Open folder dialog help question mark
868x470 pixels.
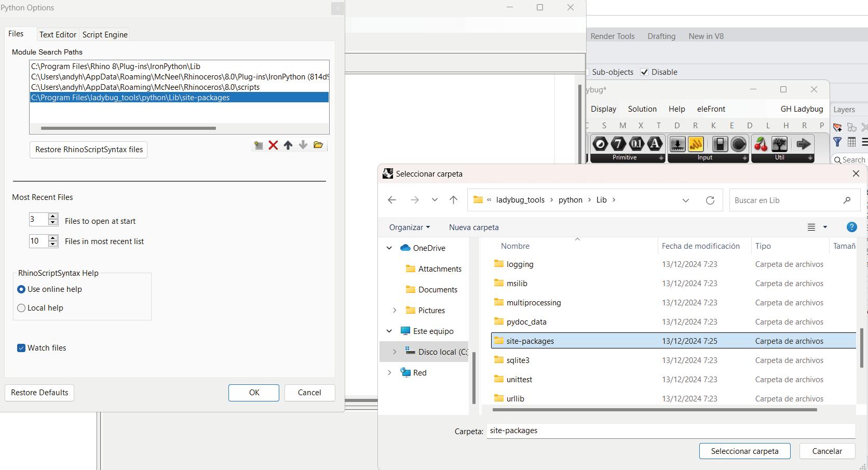851,227
